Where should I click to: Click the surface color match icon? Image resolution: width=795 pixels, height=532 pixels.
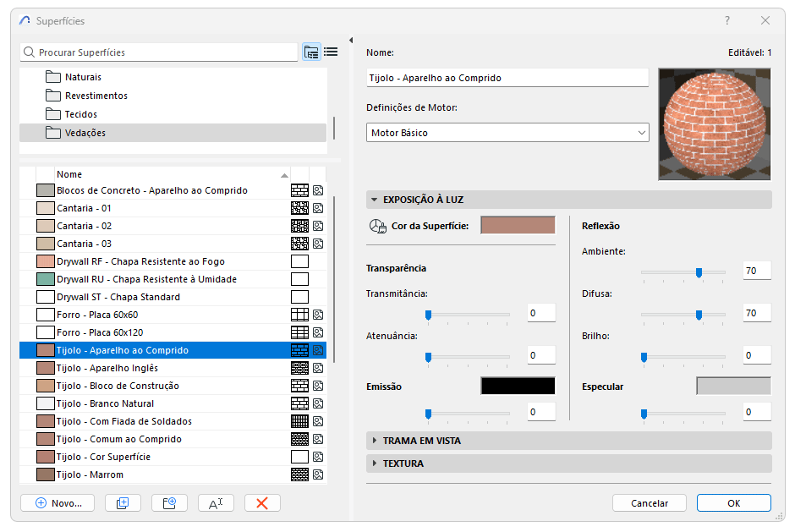[x=378, y=226]
